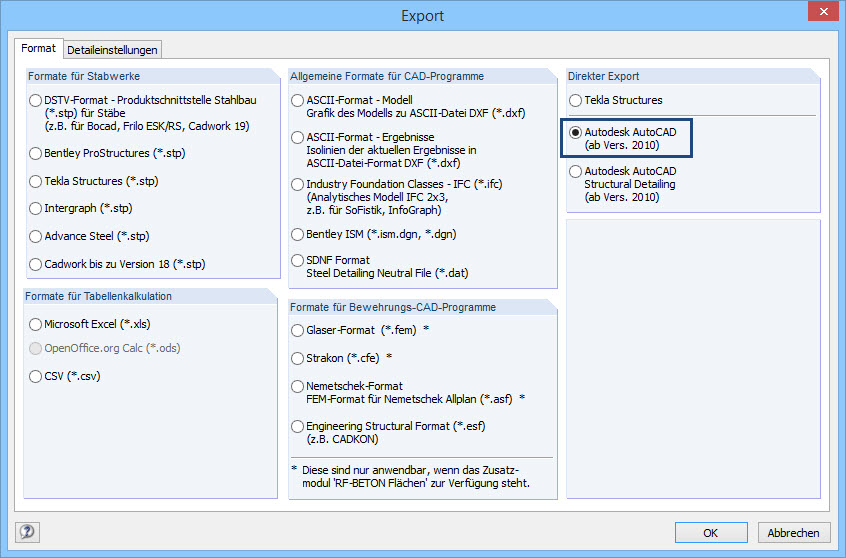Image resolution: width=846 pixels, height=558 pixels.
Task: Confirm export with the OK button
Action: click(x=711, y=533)
